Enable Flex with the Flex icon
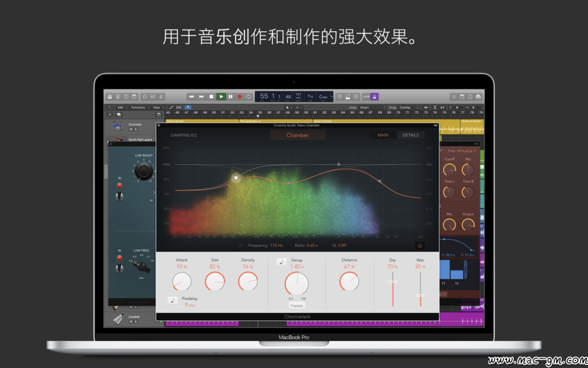The height and width of the screenshot is (368, 588). tap(179, 107)
